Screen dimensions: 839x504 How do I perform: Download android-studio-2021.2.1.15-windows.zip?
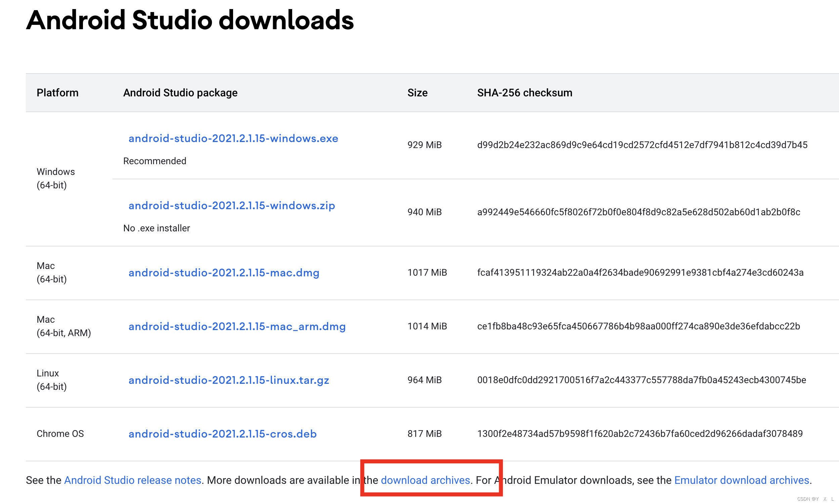point(232,206)
